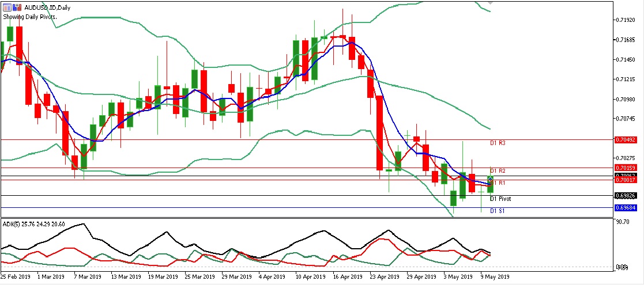Select the D1 R3 resistance label
This screenshot has width=644, height=285.
pyautogui.click(x=498, y=142)
